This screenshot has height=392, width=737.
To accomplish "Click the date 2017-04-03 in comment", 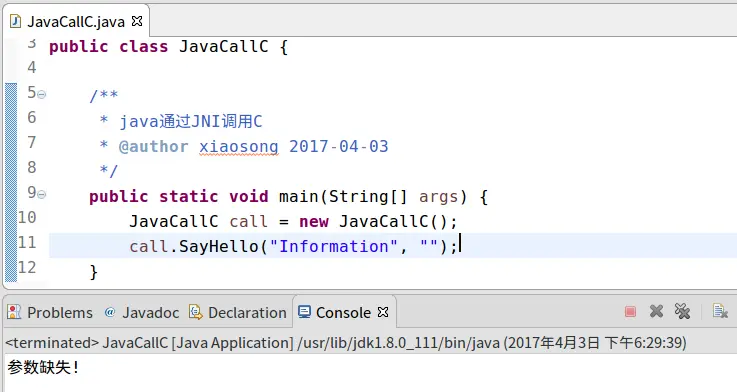I will click(339, 146).
